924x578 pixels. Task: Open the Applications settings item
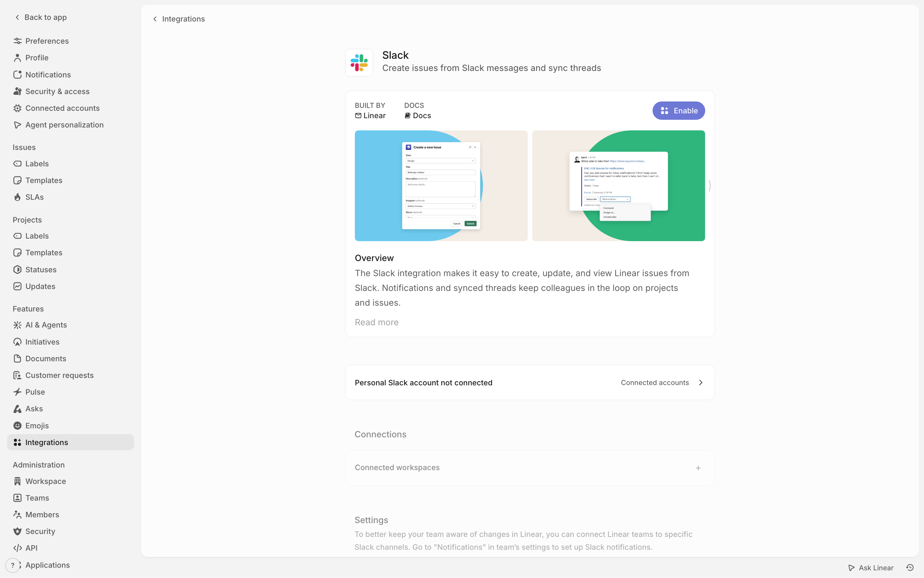(x=71, y=565)
